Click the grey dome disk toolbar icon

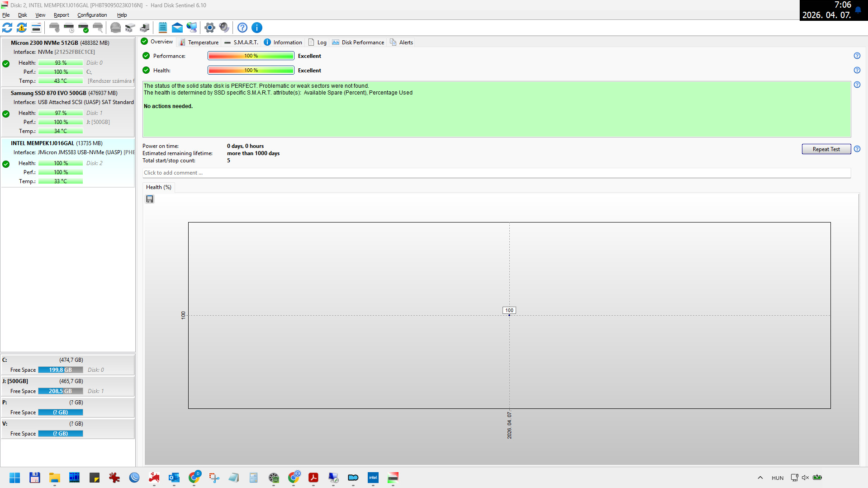[116, 28]
